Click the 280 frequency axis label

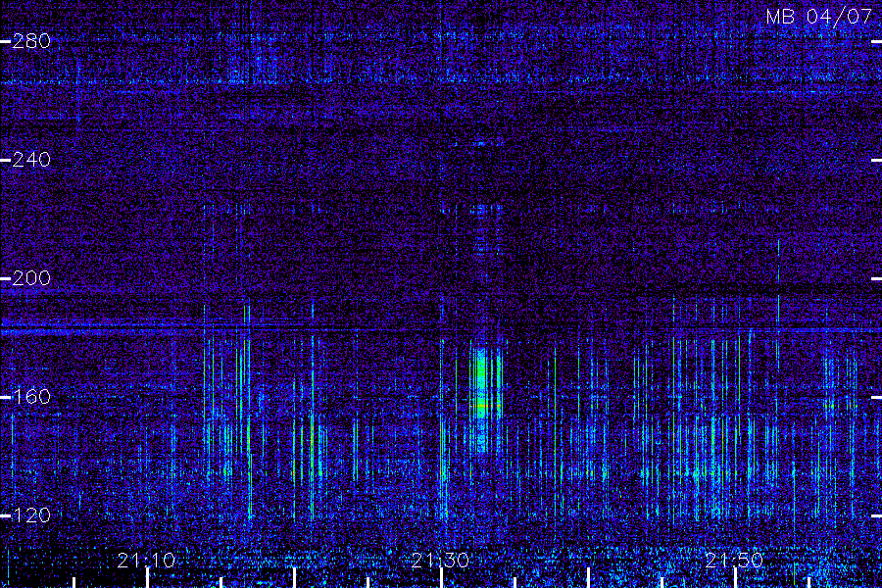pyautogui.click(x=31, y=41)
